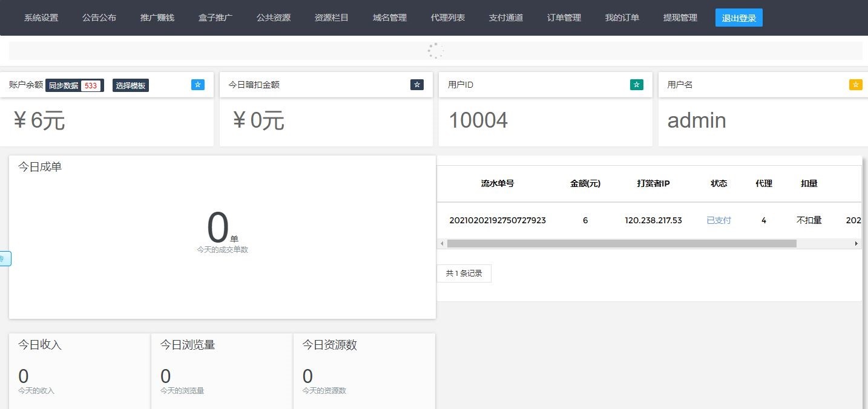
Task: Open the 系统设置 menu
Action: click(41, 18)
